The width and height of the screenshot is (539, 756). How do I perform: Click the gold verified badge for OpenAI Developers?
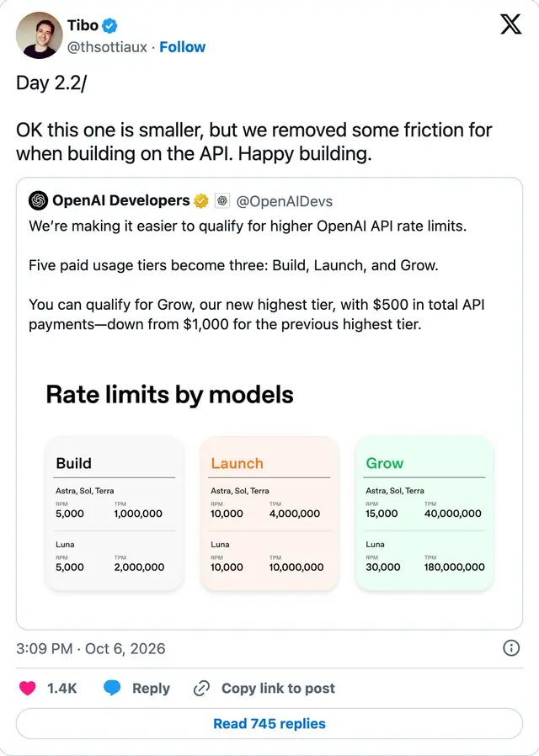pos(201,200)
